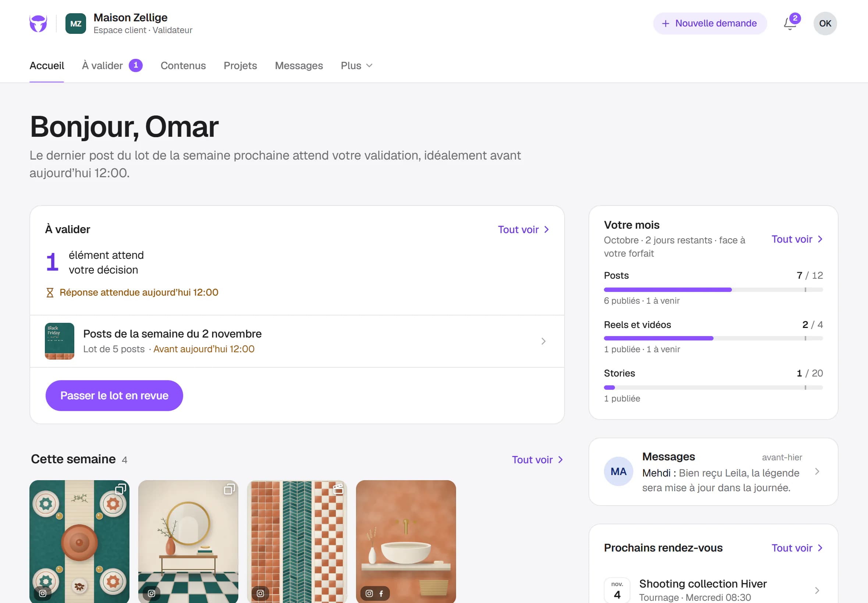This screenshot has height=603, width=868.
Task: Open the MZ Maison Zellige workspace avatar
Action: click(75, 24)
